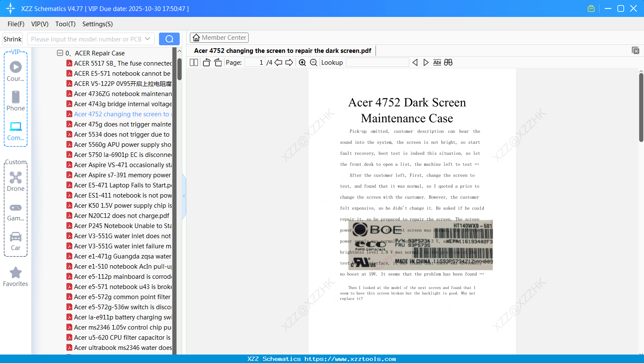The image size is (644, 363).
Task: Open Acer K50 1.5V power supply chip
Action: coord(119,206)
